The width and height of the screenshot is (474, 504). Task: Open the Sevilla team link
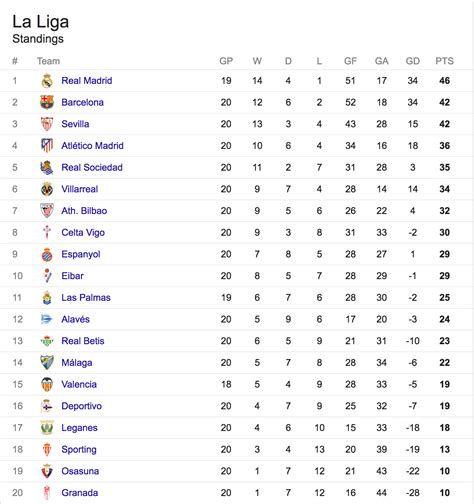tap(75, 124)
